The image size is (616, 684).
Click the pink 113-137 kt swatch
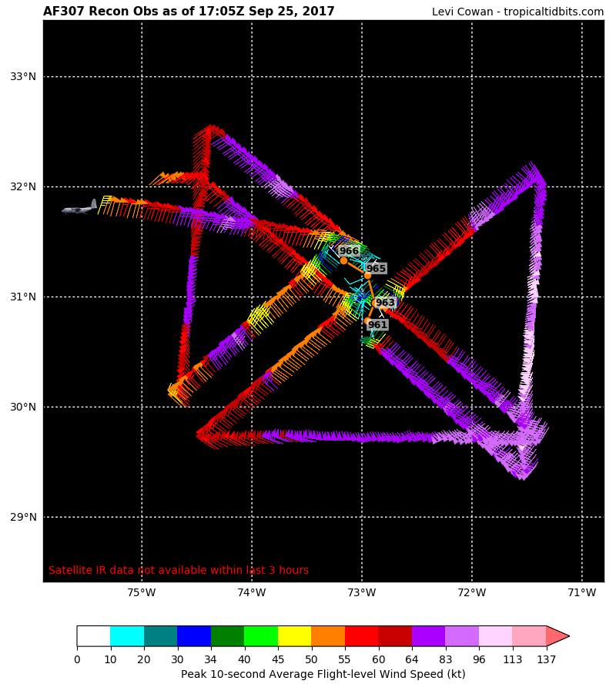point(529,636)
